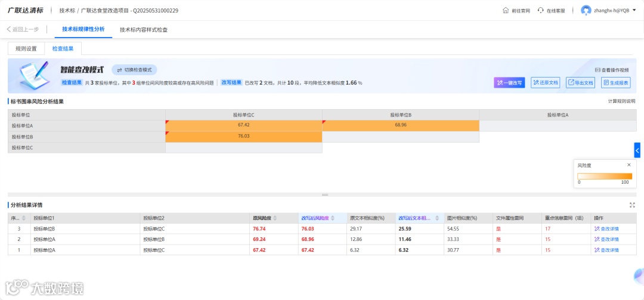Click the 一键改写 button
Image resolution: width=644 pixels, height=300 pixels.
[x=509, y=82]
